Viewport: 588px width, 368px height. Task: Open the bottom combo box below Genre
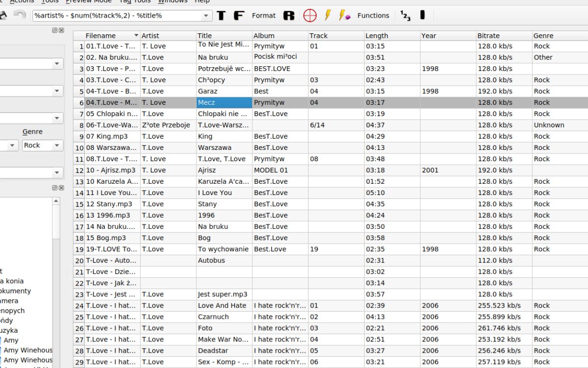coord(57,173)
